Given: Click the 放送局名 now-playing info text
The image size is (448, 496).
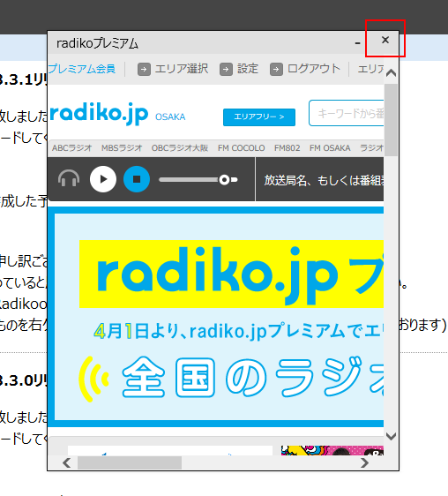Looking at the screenshot, I should click(324, 180).
